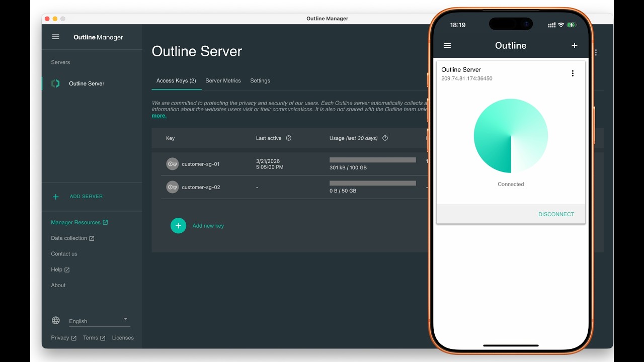
Task: Select Outline Server in the sidebar
Action: coord(87,83)
